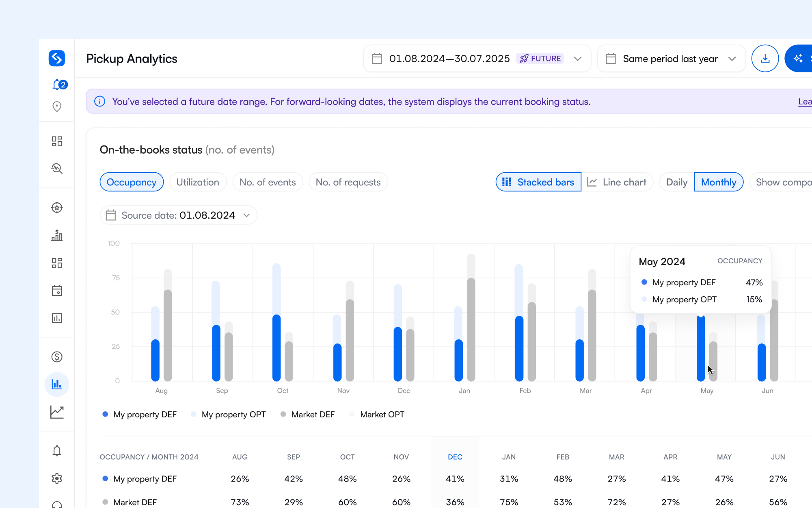Select the No. of requests tab
The height and width of the screenshot is (508, 812).
point(348,182)
